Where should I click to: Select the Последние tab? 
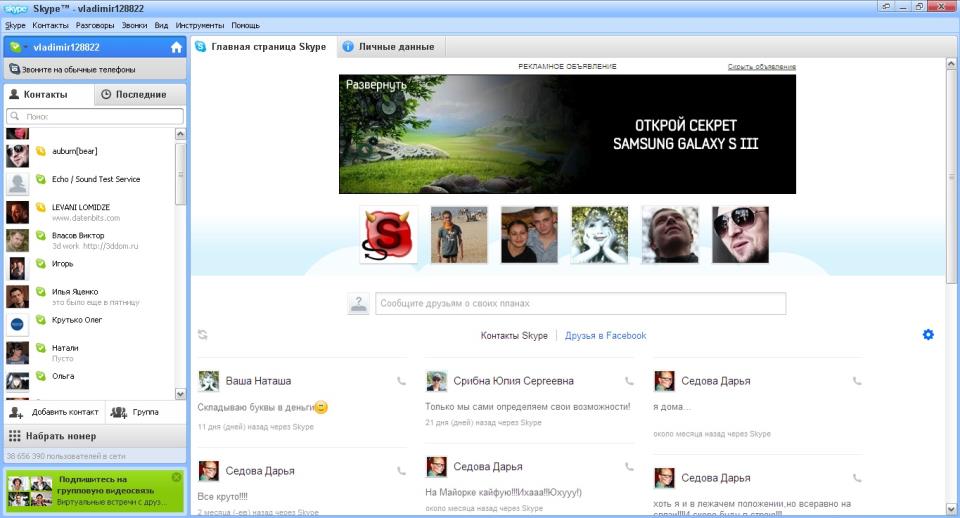(140, 94)
